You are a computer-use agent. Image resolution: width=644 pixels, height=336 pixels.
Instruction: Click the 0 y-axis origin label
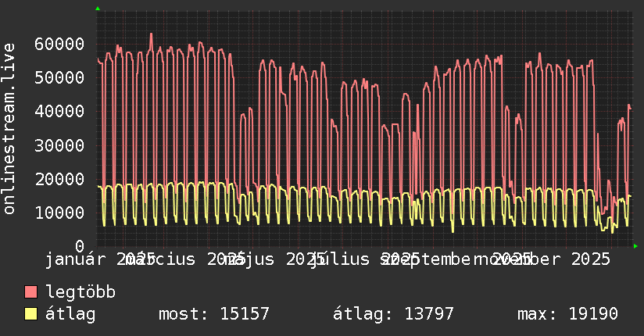pyautogui.click(x=80, y=246)
